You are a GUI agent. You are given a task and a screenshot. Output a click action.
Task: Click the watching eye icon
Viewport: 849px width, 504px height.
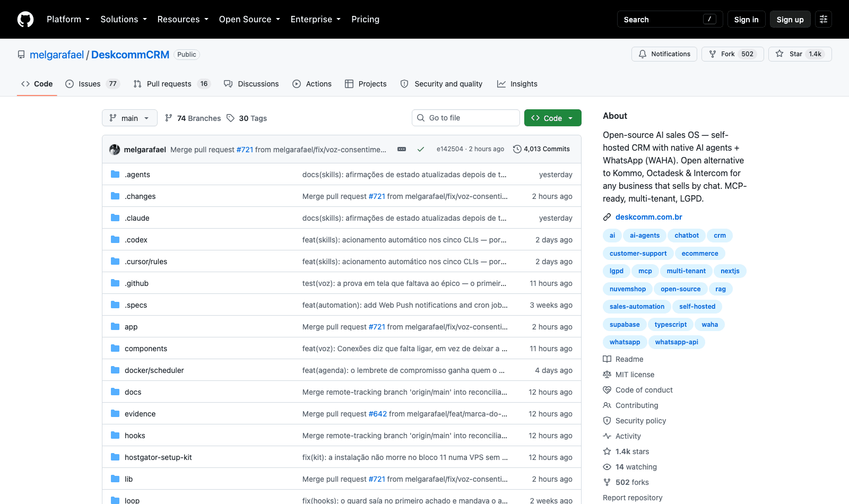(607, 467)
